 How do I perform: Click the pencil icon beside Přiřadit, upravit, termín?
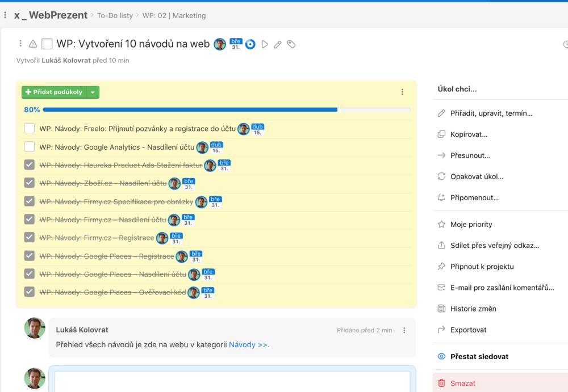click(441, 113)
